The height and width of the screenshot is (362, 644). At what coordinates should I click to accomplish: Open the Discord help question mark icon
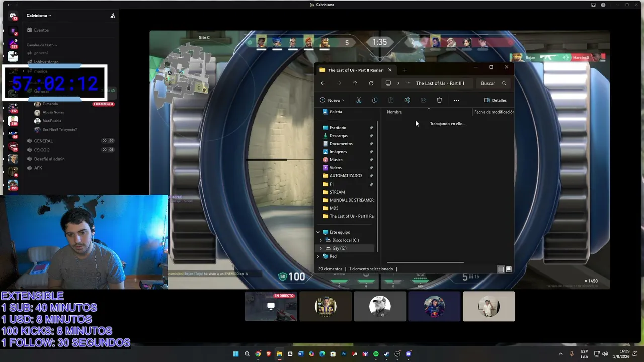[x=603, y=5]
